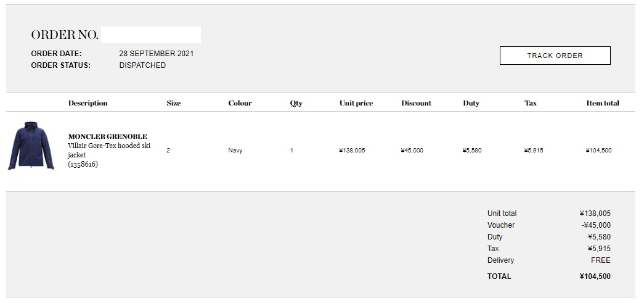The height and width of the screenshot is (303, 644).
Task: Click the Delivery label in summary
Action: coord(500,260)
